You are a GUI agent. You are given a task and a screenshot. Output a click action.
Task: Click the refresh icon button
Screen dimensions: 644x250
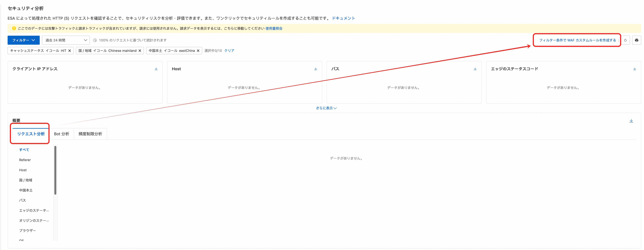click(625, 40)
